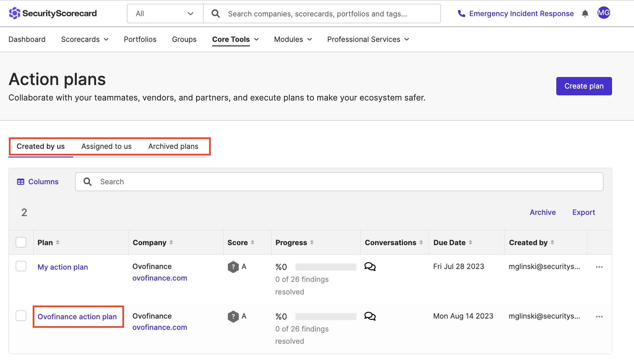Sort by Company column arrows
This screenshot has width=634, height=364.
[x=171, y=242]
